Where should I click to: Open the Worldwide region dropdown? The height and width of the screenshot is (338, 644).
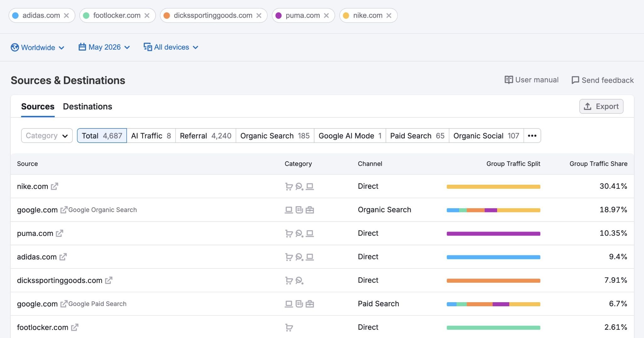[37, 47]
